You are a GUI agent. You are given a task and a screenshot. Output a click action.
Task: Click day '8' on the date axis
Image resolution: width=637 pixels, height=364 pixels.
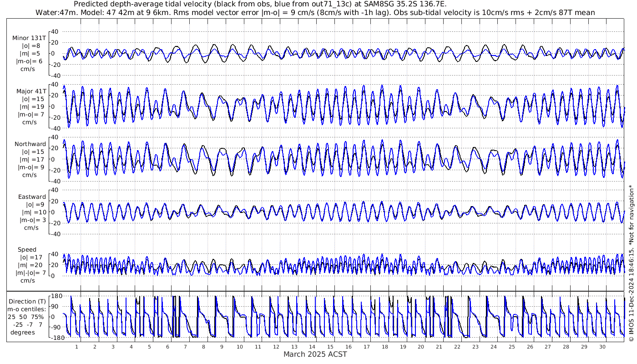(203, 347)
